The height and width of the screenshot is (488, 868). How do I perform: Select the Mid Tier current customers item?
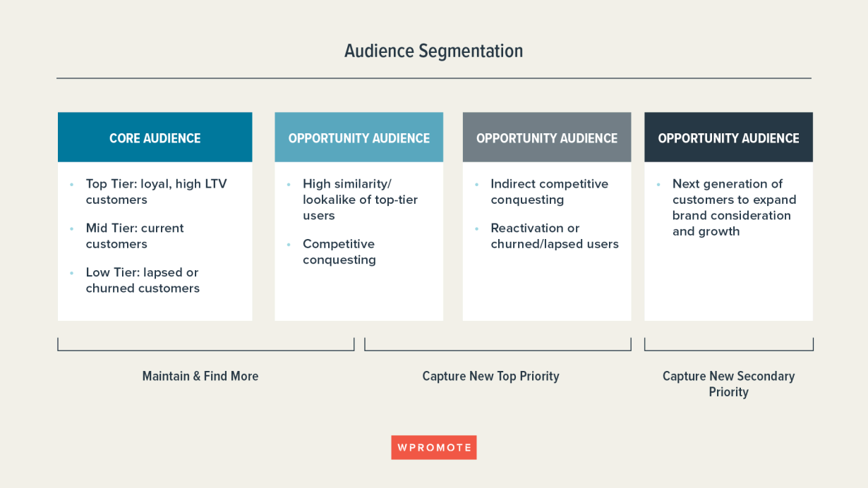(135, 236)
